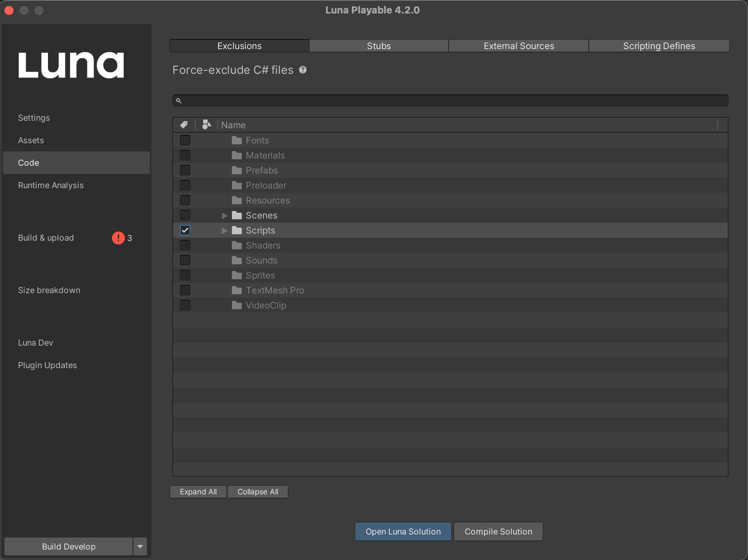The width and height of the screenshot is (748, 560).
Task: Click the Collapse All button
Action: click(x=258, y=492)
